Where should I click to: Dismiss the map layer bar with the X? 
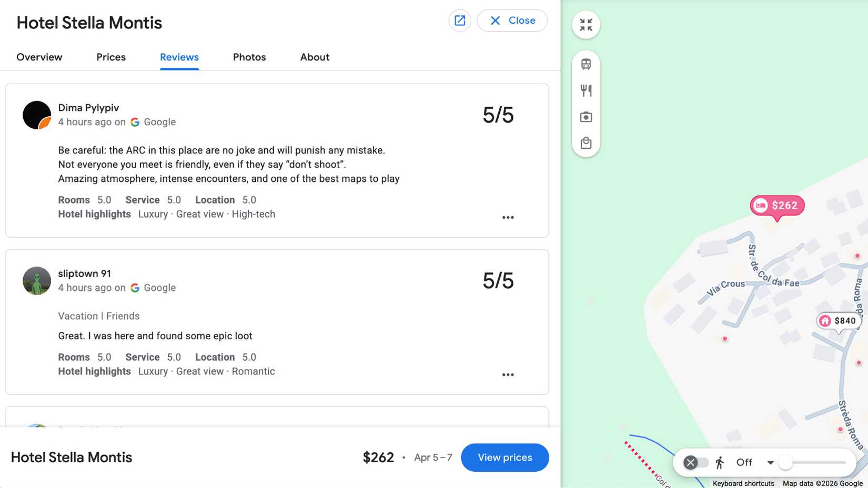pos(691,462)
